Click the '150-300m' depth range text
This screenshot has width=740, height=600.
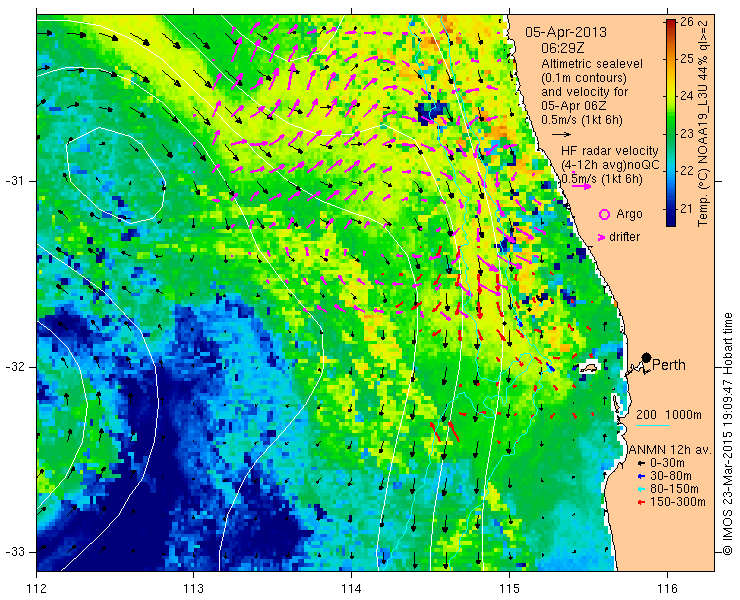tap(678, 502)
